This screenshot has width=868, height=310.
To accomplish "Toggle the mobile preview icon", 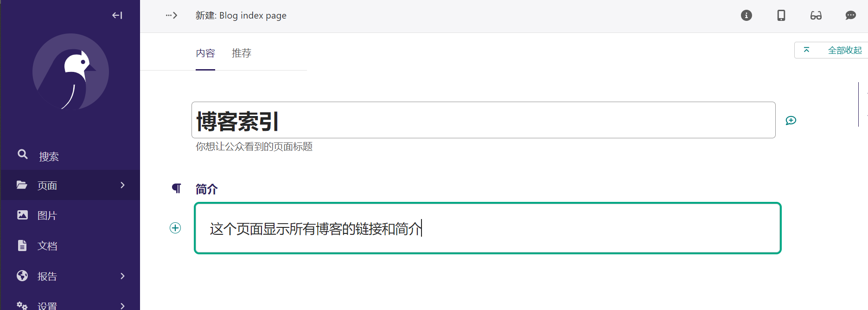I will coord(781,15).
